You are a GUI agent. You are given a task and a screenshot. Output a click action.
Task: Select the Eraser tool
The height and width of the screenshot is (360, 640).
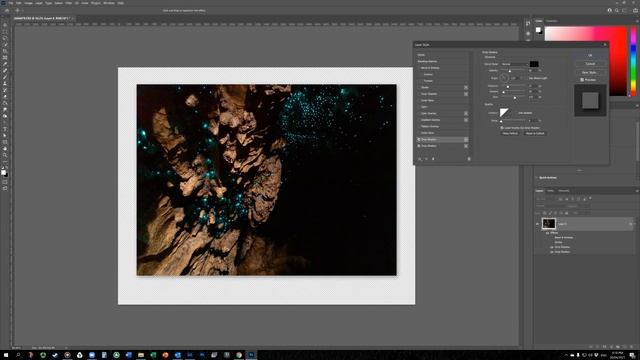click(x=5, y=97)
